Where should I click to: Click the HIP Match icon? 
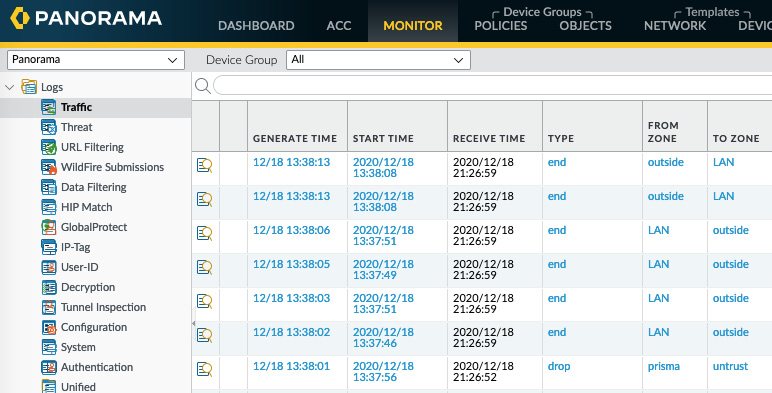49,207
